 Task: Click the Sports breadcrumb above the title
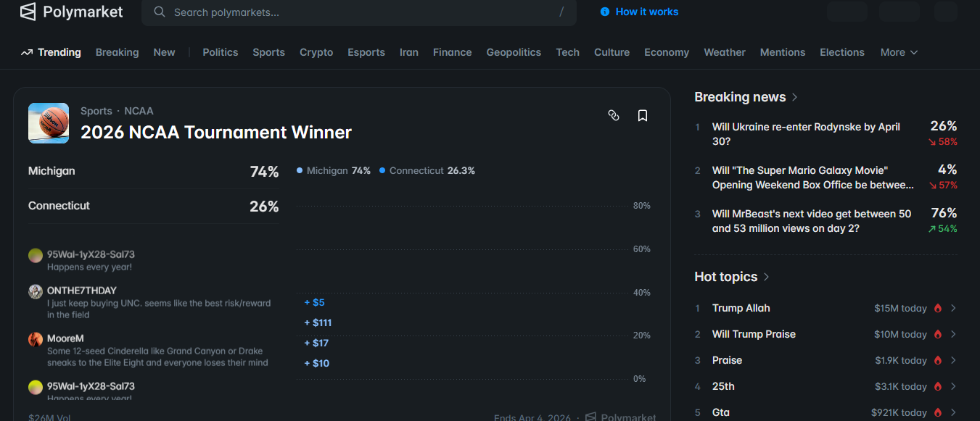click(96, 111)
